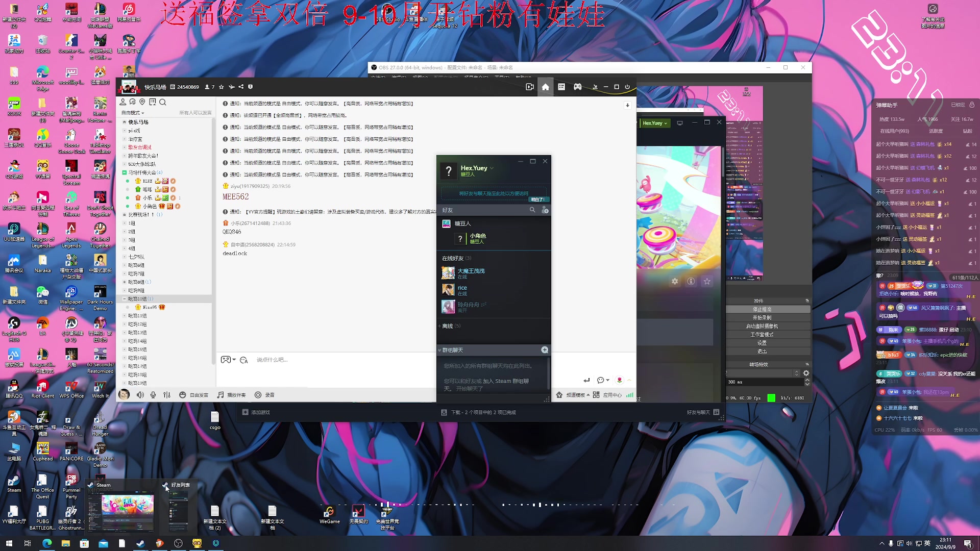Favorite the channel with the star icon
The width and height of the screenshot is (980, 551).
click(221, 87)
